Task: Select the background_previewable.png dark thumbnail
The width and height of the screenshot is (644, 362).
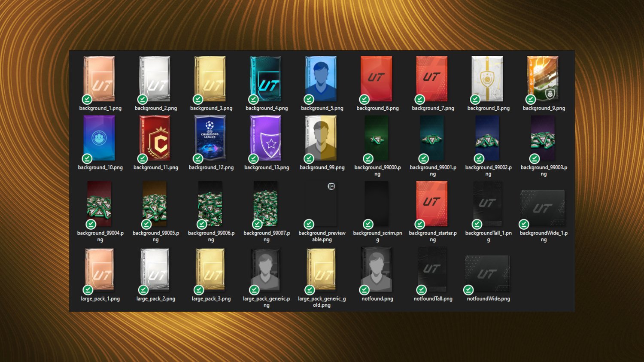Action: 321,204
